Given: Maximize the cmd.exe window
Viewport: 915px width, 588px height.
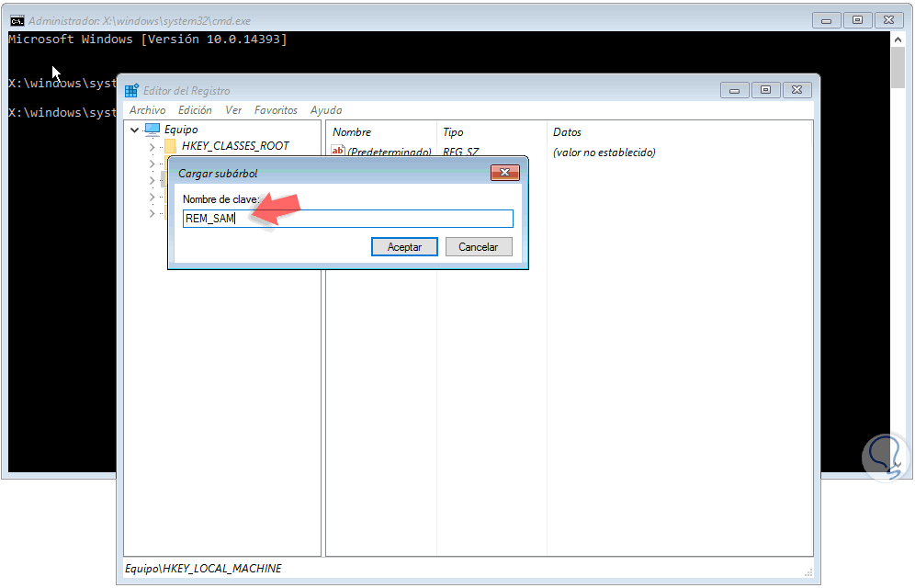Looking at the screenshot, I should pos(857,20).
